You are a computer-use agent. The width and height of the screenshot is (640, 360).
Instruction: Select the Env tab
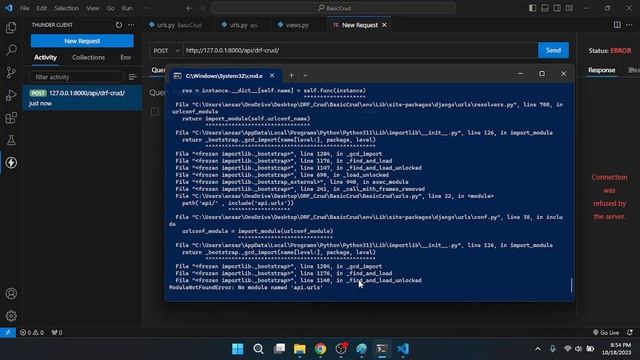[x=126, y=58]
